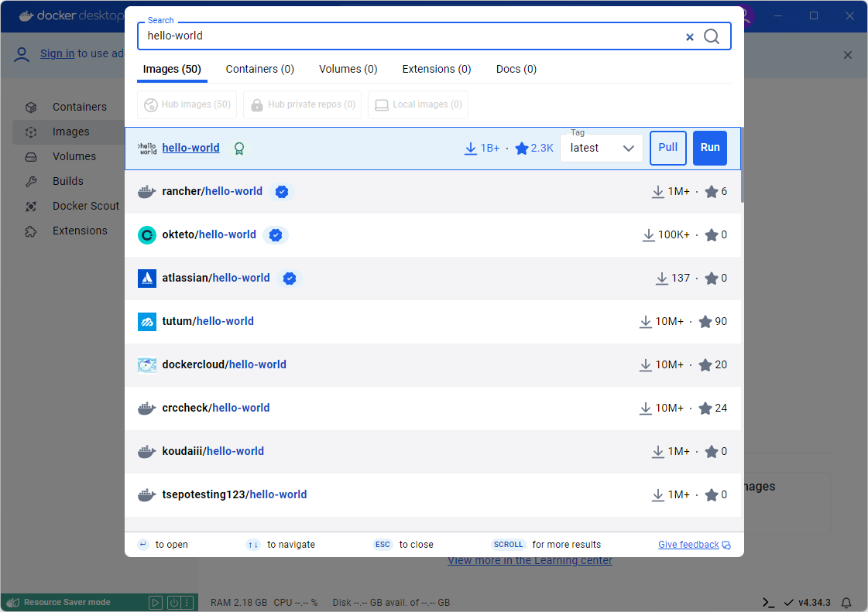868x612 pixels.
Task: Click the star icon on tutum/hello-world row
Action: [705, 322]
